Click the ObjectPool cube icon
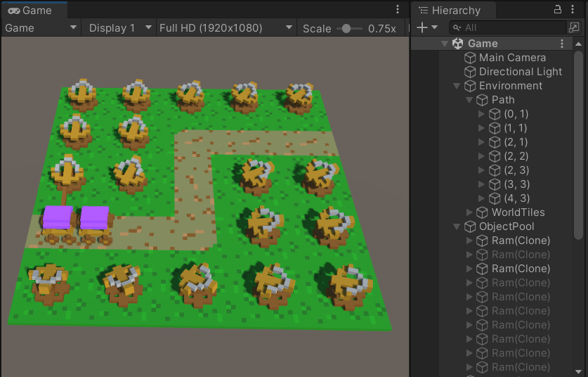The height and width of the screenshot is (377, 588). (470, 226)
